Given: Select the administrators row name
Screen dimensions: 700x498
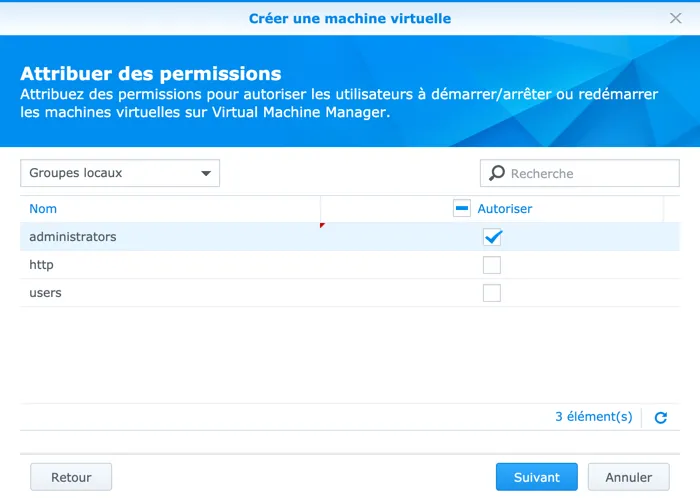Looking at the screenshot, I should pyautogui.click(x=73, y=237).
